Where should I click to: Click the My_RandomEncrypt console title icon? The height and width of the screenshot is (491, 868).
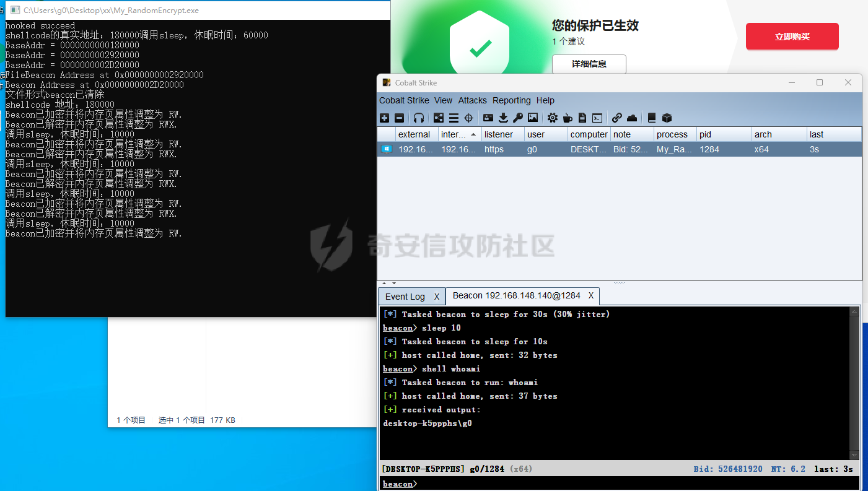click(x=15, y=11)
